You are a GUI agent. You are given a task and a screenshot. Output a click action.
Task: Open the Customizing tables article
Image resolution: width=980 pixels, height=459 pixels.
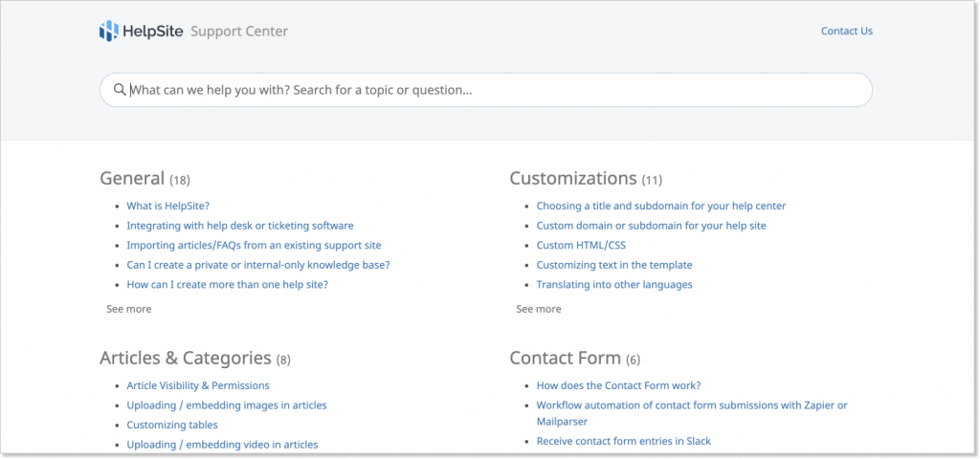tap(172, 426)
